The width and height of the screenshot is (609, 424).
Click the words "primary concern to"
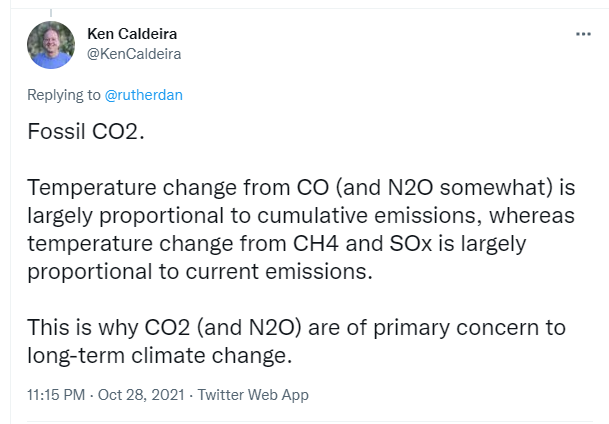point(470,327)
